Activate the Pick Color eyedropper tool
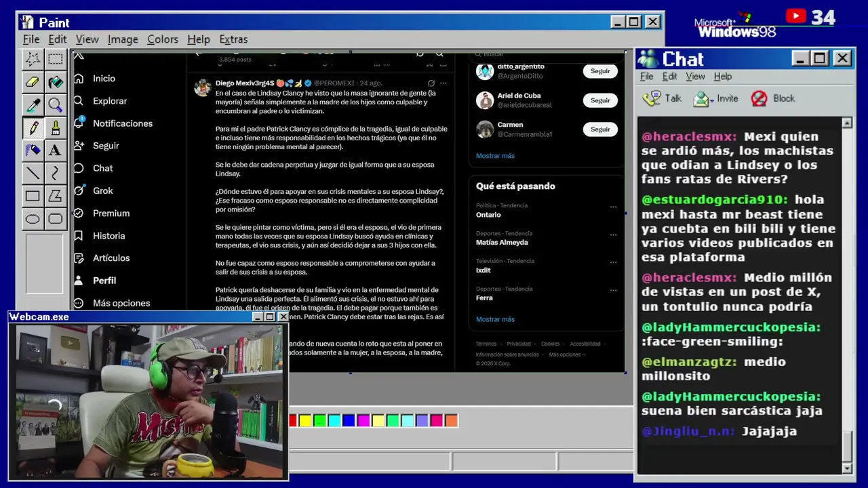The height and width of the screenshot is (488, 868). [33, 105]
